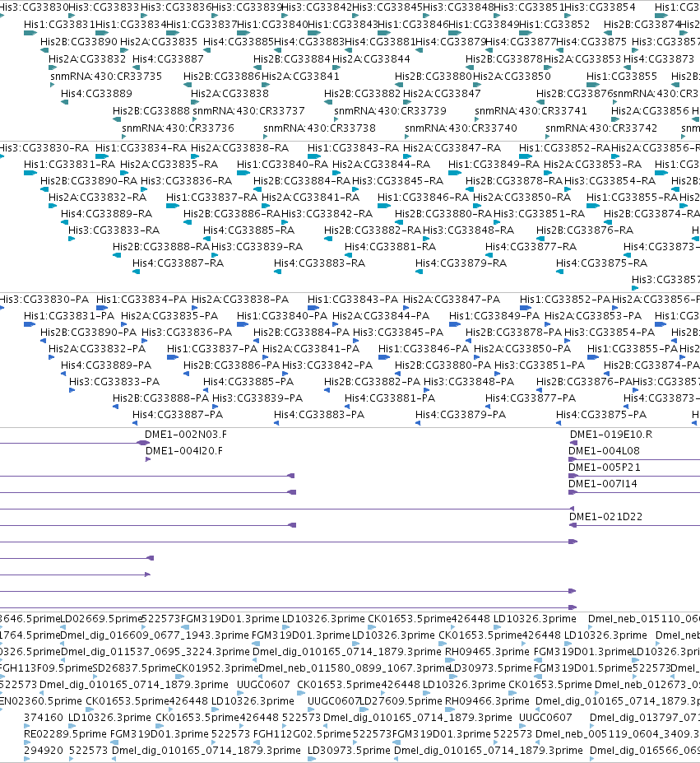Screen dimensions: 700x763
Task: Click the His3:CG33839-RA transcript label
Action: [257, 247]
